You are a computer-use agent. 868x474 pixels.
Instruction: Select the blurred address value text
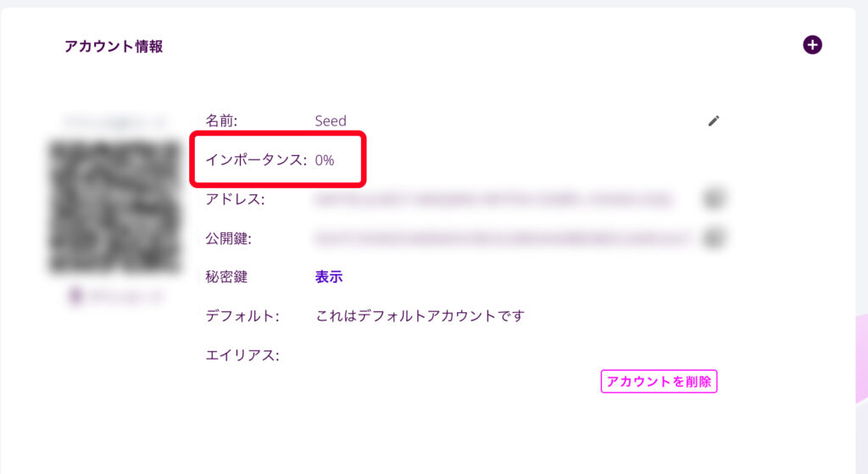494,198
